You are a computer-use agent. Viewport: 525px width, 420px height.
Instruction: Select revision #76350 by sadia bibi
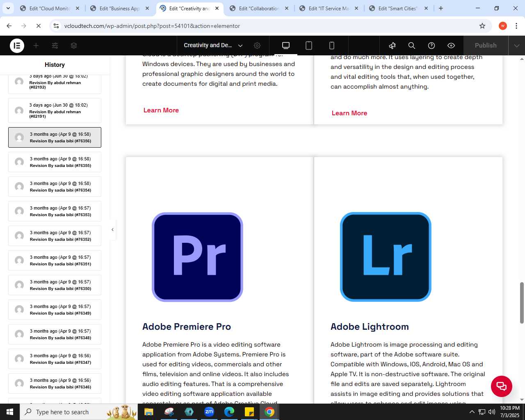[x=55, y=285]
